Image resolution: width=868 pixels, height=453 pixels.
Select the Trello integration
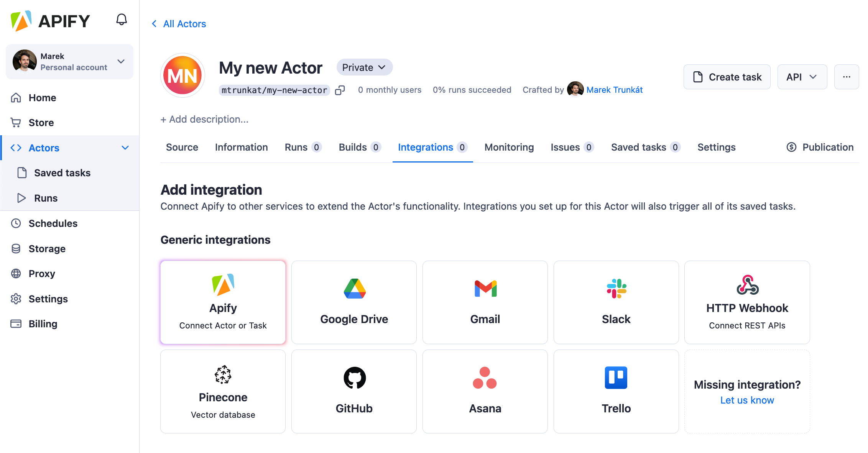click(616, 391)
